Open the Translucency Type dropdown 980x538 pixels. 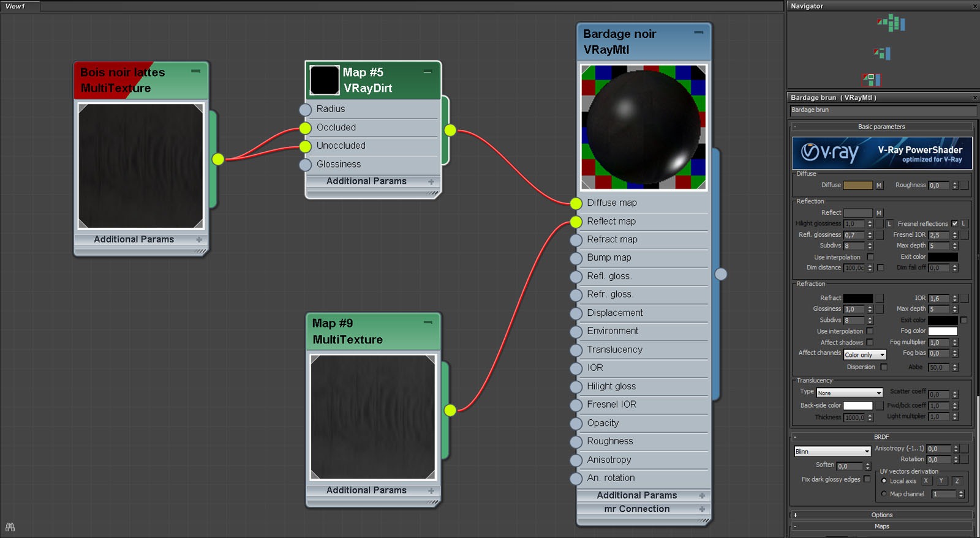point(850,393)
